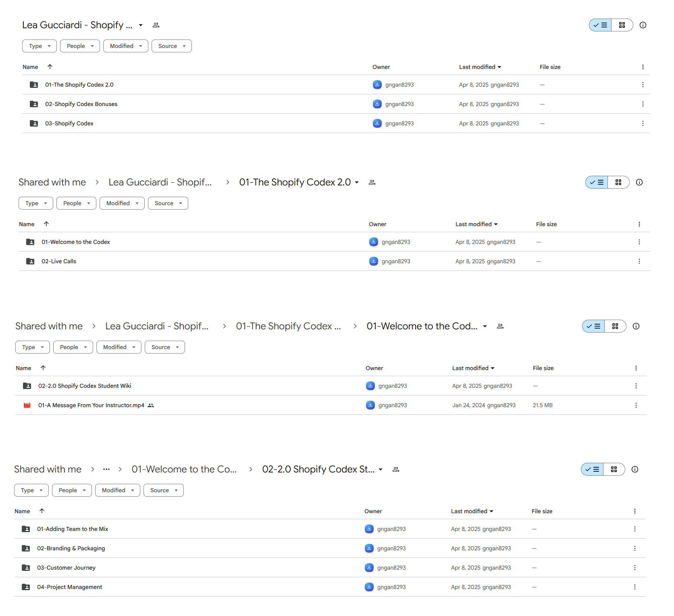Click owner avatar in 02-Live Calls row
The width and height of the screenshot is (674, 616).
point(374,261)
